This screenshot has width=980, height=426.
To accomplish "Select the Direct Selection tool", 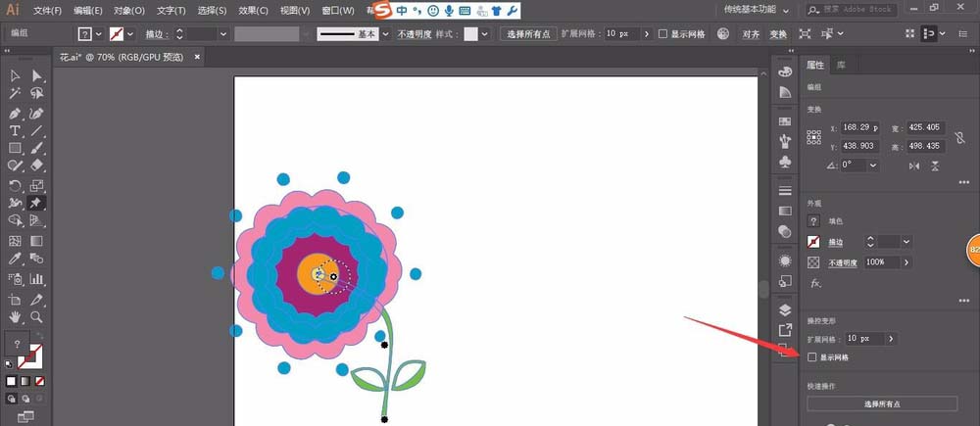I will (x=37, y=75).
